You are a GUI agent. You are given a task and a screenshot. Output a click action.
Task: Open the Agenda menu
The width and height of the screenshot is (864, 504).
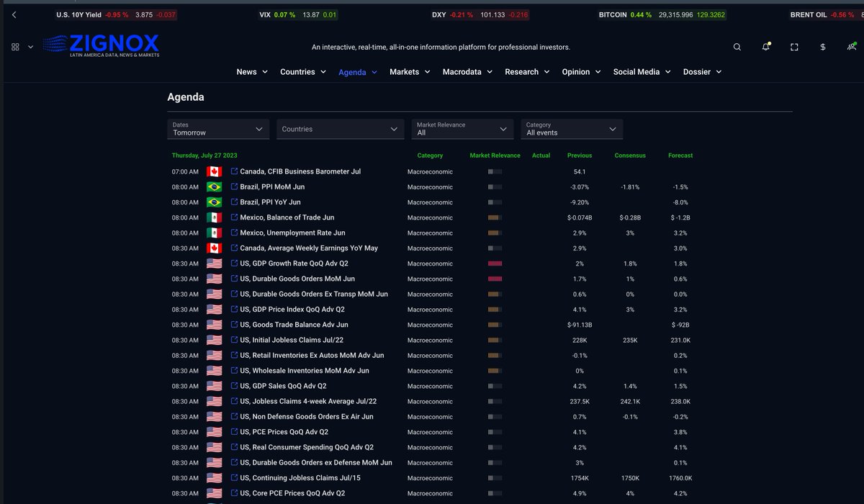358,72
